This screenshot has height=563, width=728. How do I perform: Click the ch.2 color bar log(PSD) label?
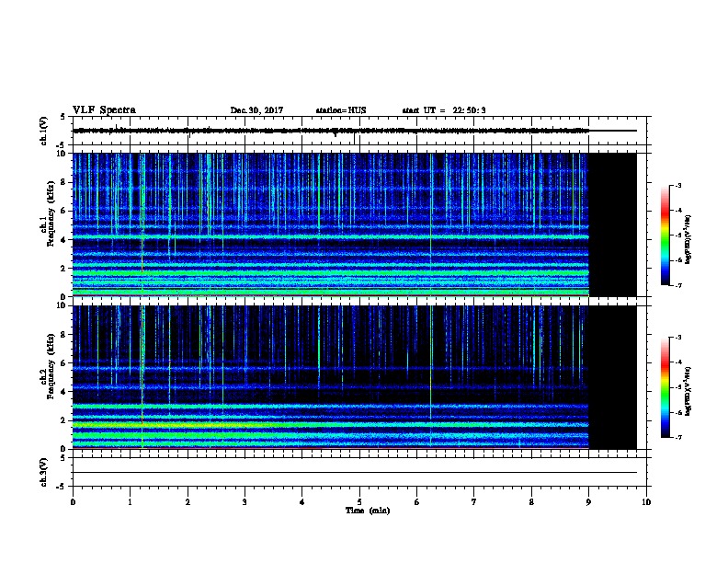point(688,391)
